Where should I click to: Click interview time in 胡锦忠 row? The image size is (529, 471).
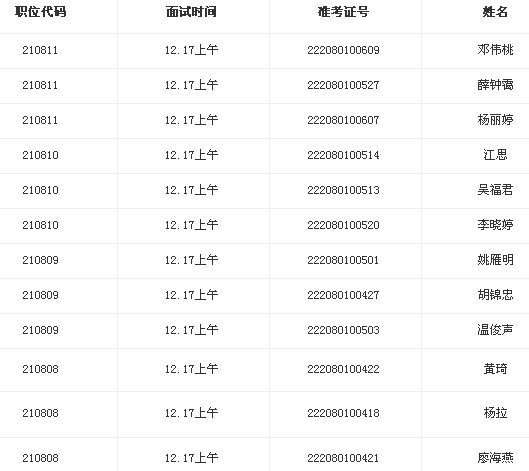[191, 295]
